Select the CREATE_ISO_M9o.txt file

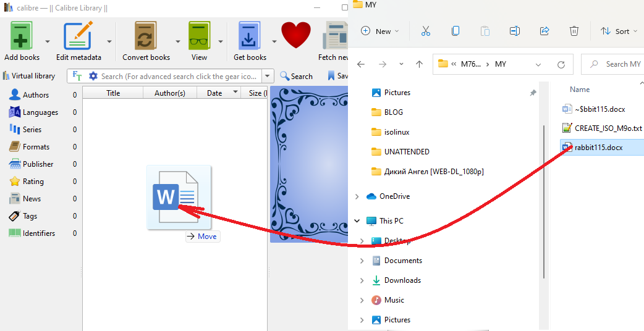coord(602,128)
